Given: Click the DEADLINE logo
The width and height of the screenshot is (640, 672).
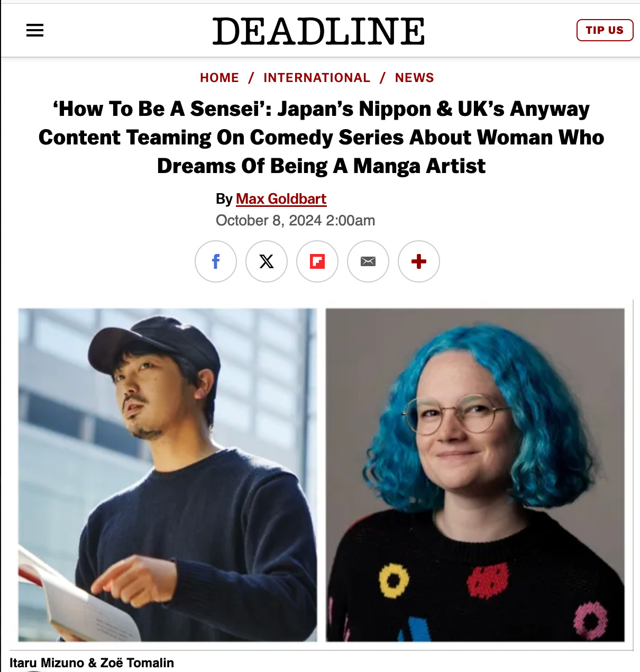Looking at the screenshot, I should tap(318, 31).
